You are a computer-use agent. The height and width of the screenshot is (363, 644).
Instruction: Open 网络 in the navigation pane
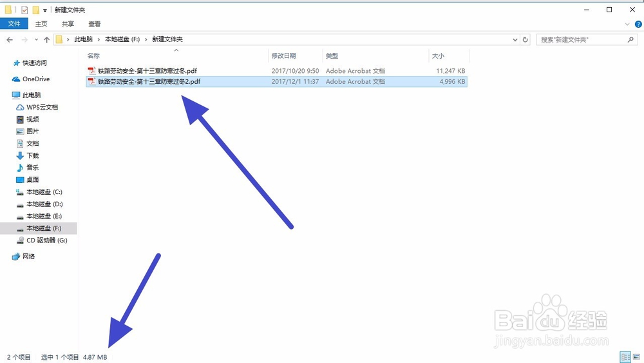(29, 257)
